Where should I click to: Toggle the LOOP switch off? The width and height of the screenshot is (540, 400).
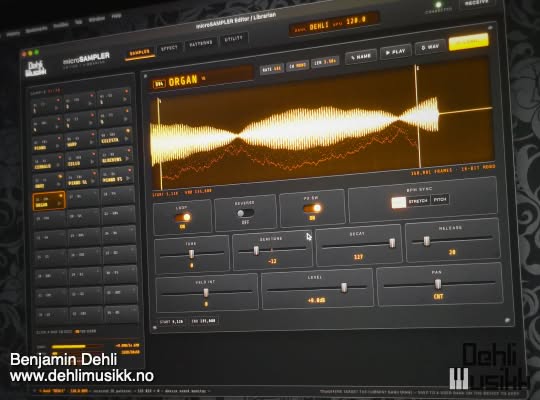coord(183,217)
